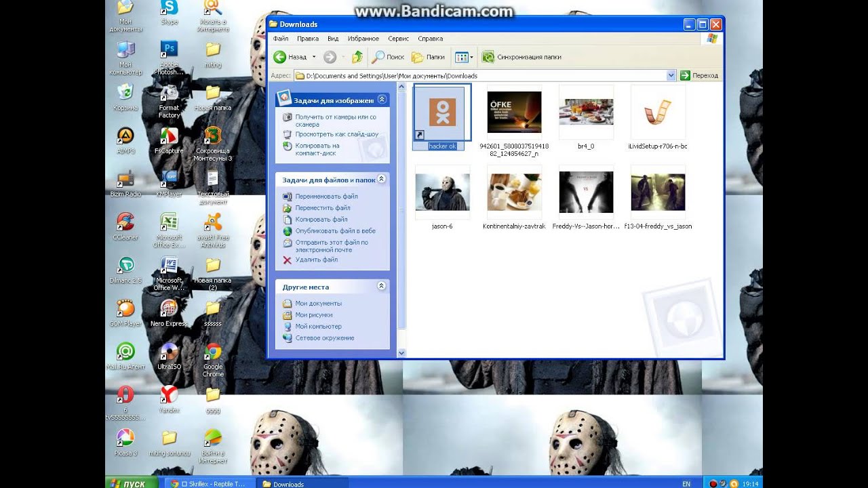Screen dimensions: 868x488
Task: Click the green Up folder icon
Action: 357,57
